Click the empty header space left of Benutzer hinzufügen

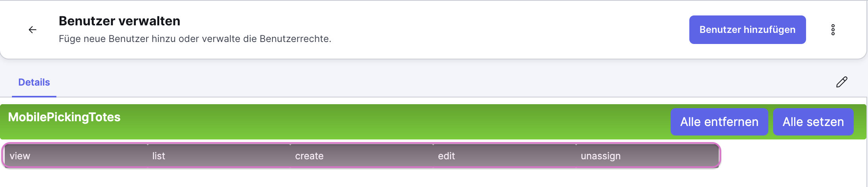pyautogui.click(x=516, y=30)
